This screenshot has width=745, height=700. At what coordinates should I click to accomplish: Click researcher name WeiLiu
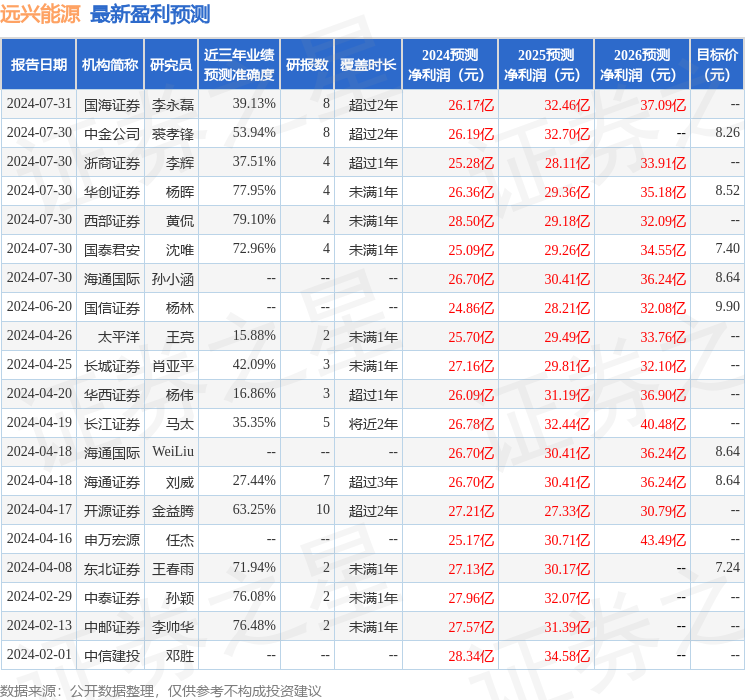(x=173, y=451)
